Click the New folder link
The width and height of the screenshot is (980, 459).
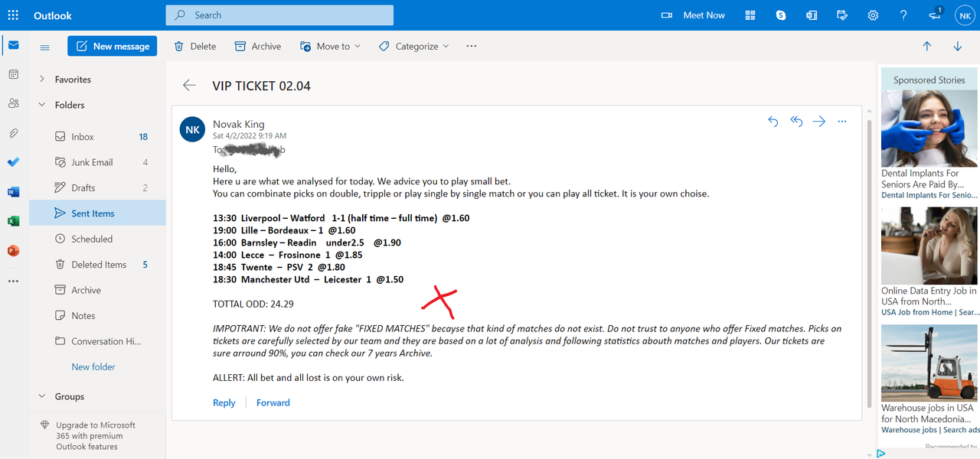93,366
